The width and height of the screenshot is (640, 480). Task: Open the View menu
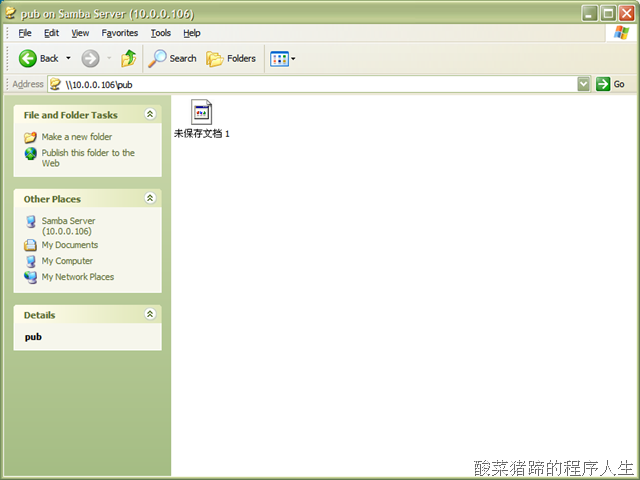80,33
